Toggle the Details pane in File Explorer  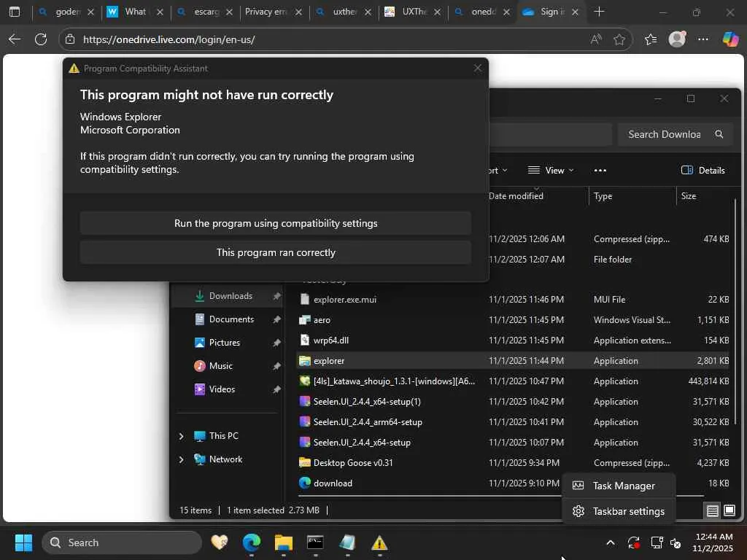pos(703,171)
